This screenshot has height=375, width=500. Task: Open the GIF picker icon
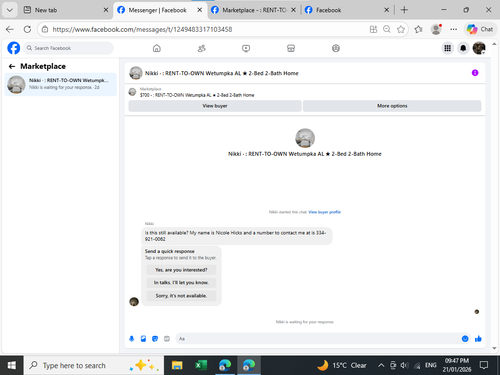coord(167,339)
